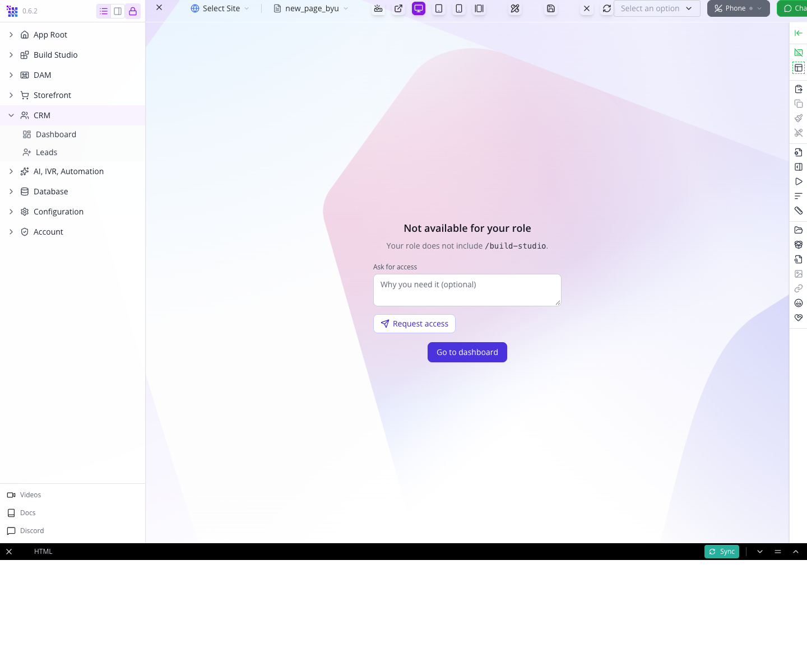Open the Select Site dropdown
807x672 pixels.
pos(220,8)
